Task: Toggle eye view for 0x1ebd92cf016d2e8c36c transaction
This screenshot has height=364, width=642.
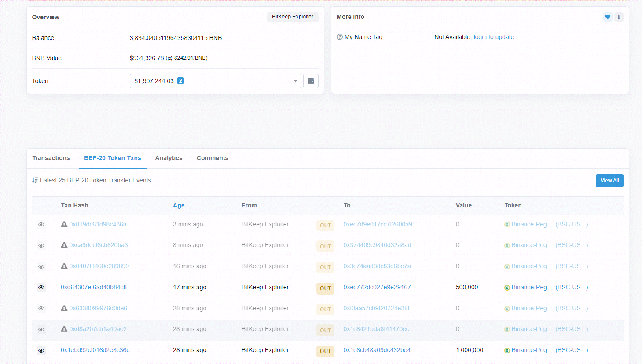Action: tap(41, 350)
